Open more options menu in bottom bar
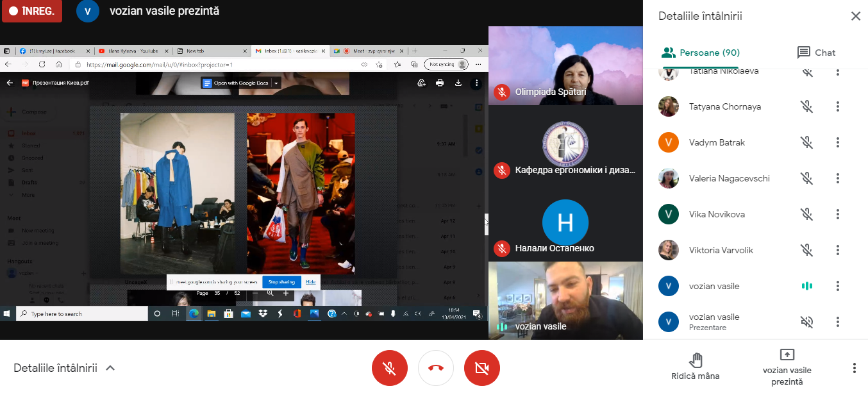The width and height of the screenshot is (868, 393). (854, 368)
